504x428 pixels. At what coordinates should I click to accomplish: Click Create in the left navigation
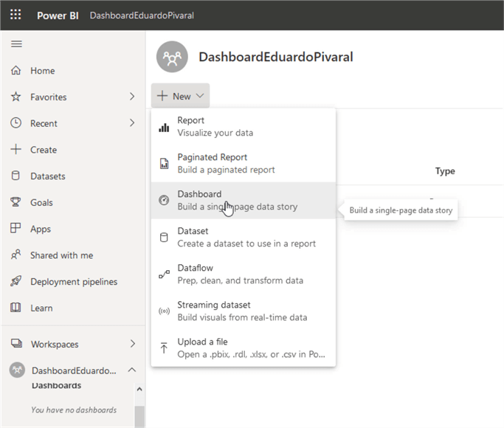[43, 150]
